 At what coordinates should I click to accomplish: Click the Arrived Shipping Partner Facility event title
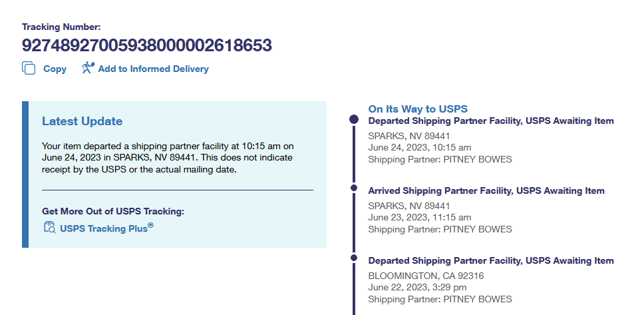(x=486, y=191)
